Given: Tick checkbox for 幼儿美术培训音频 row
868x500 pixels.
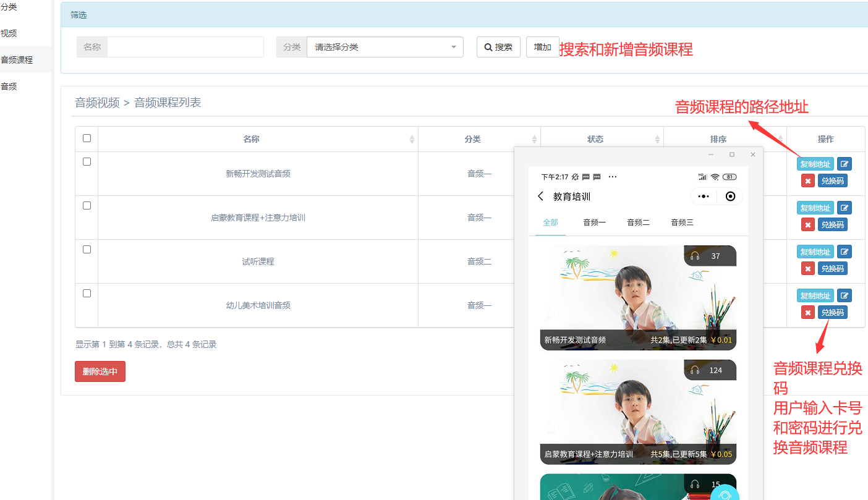Looking at the screenshot, I should pos(87,294).
